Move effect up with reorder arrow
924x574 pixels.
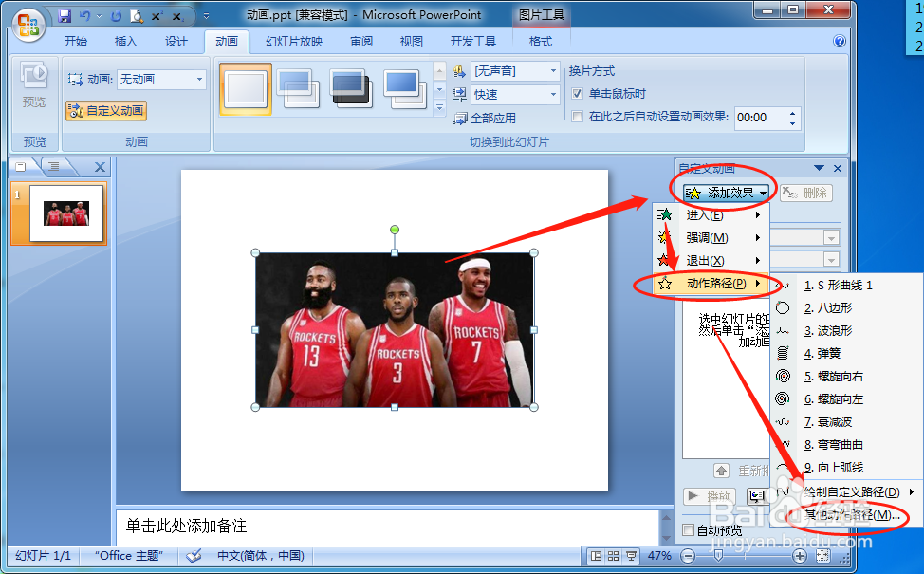tap(721, 471)
